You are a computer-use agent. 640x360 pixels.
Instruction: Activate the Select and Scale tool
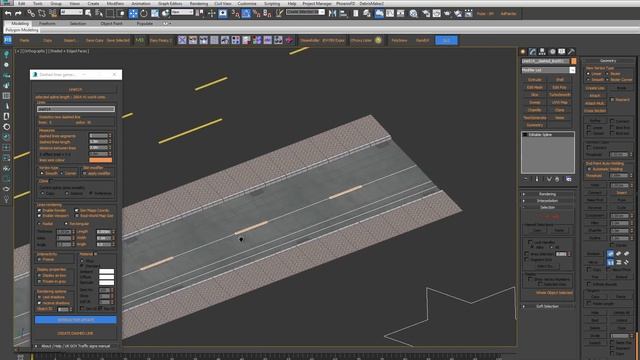click(155, 13)
